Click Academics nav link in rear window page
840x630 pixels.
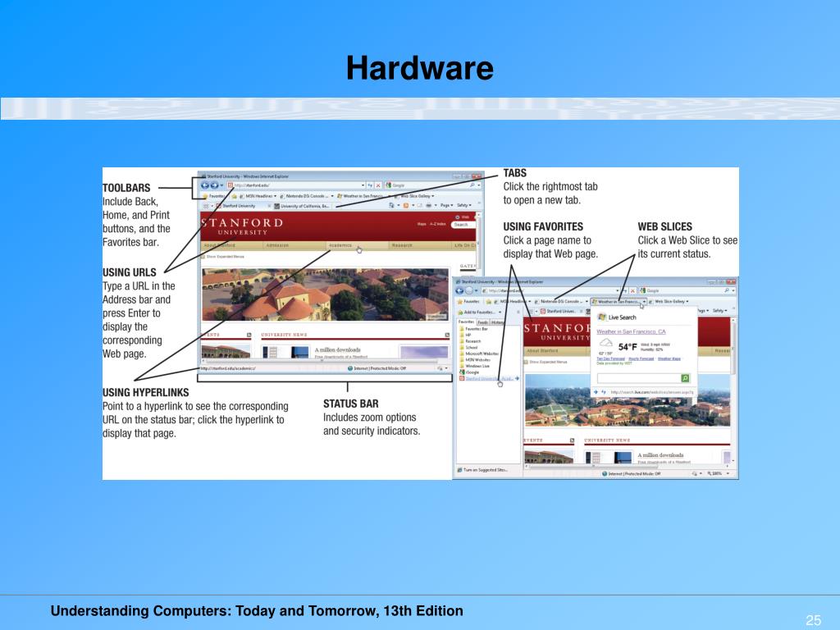340,245
